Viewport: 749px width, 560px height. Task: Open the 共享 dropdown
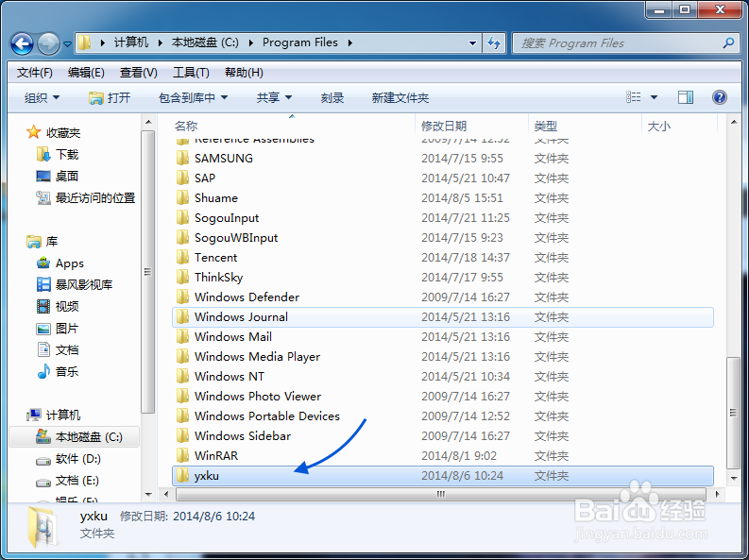pyautogui.click(x=274, y=98)
